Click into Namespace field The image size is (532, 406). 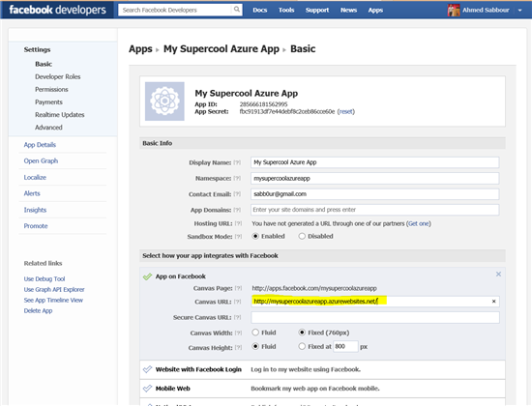(x=375, y=178)
